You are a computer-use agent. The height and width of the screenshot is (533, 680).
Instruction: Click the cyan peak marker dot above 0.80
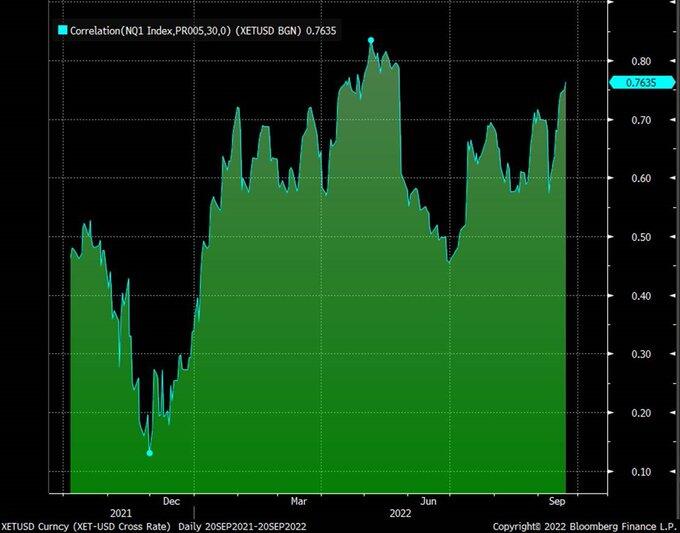point(371,40)
